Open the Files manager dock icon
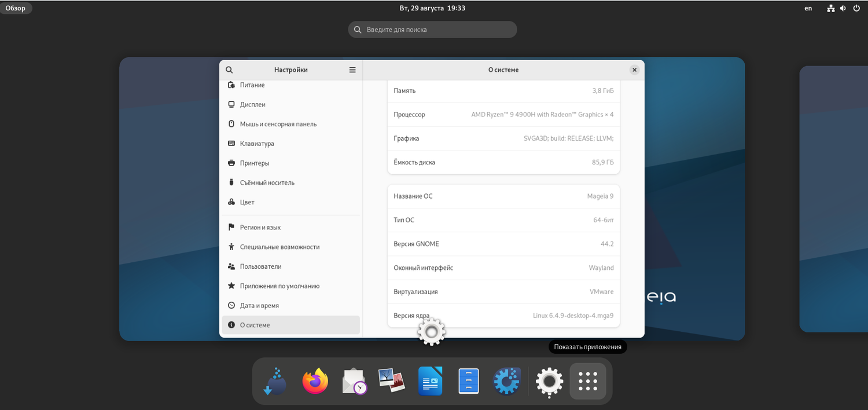 tap(469, 381)
